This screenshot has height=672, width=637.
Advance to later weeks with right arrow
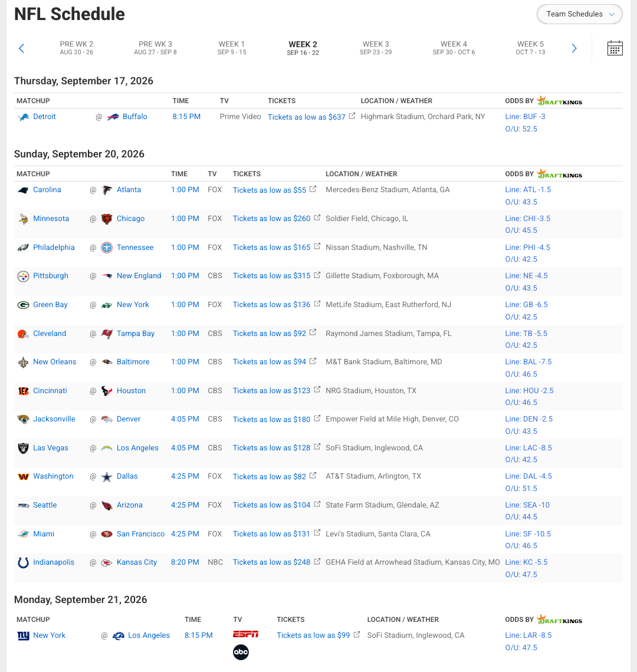point(574,48)
